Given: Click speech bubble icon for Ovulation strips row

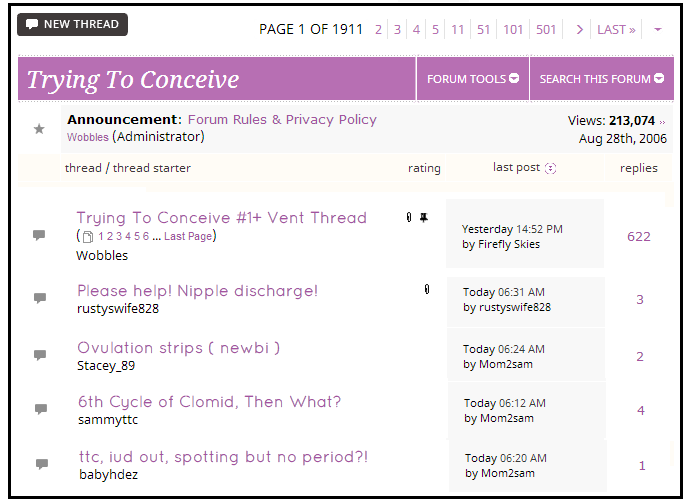Looking at the screenshot, I should (40, 355).
